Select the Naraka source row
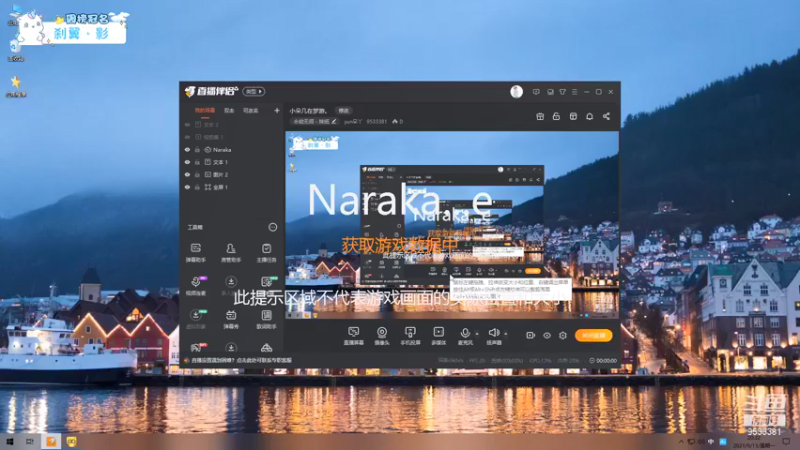Image resolution: width=800 pixels, height=450 pixels. pyautogui.click(x=232, y=149)
